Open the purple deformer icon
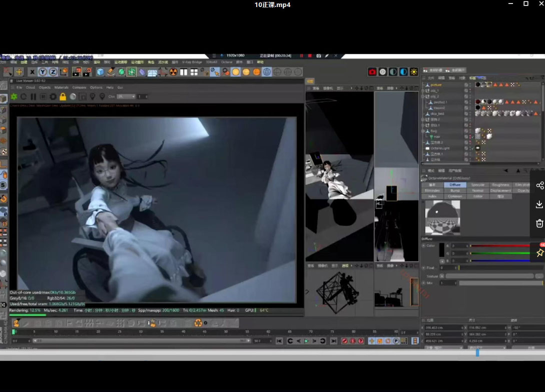545x392 pixels. pos(142,72)
